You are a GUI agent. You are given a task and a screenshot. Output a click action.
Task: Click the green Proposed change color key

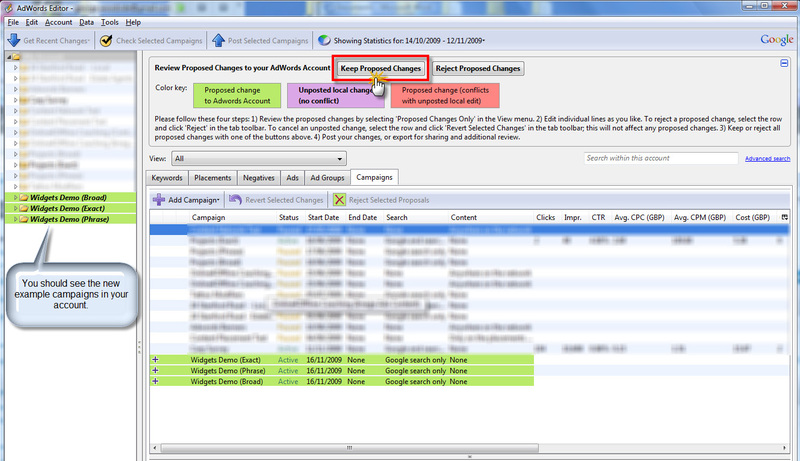click(237, 95)
